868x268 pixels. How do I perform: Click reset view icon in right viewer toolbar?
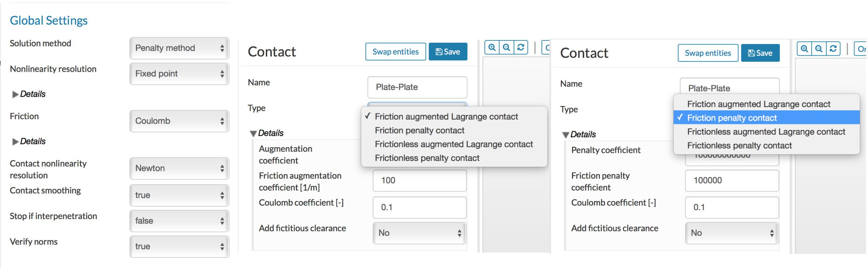[x=833, y=49]
